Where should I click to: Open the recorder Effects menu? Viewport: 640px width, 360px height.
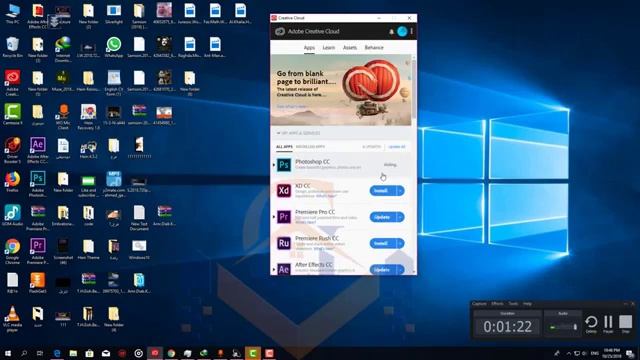pyautogui.click(x=497, y=304)
